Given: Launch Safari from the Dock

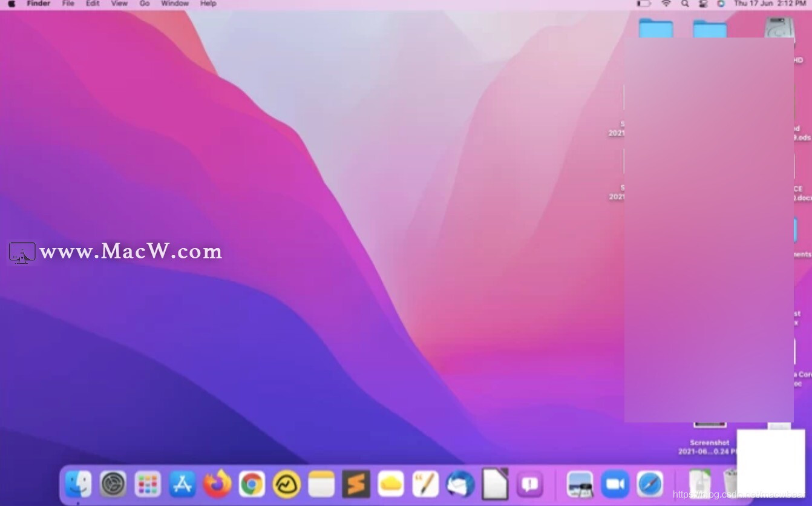Looking at the screenshot, I should click(x=650, y=484).
